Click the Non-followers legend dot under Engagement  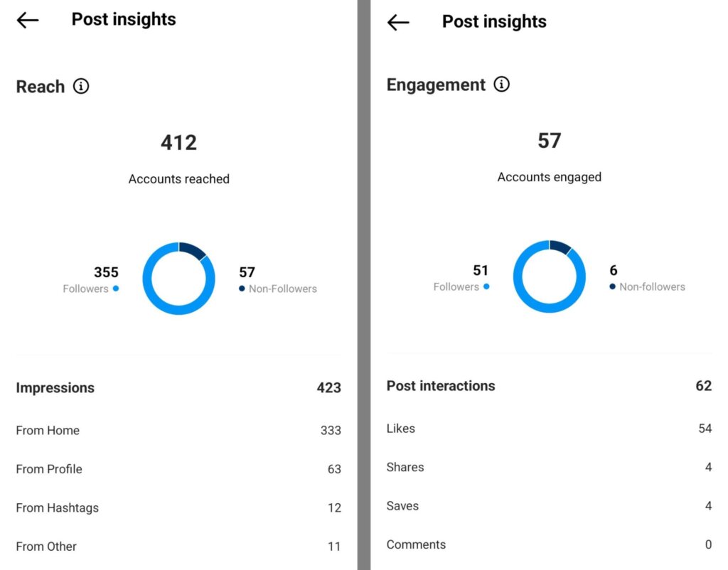pos(611,286)
